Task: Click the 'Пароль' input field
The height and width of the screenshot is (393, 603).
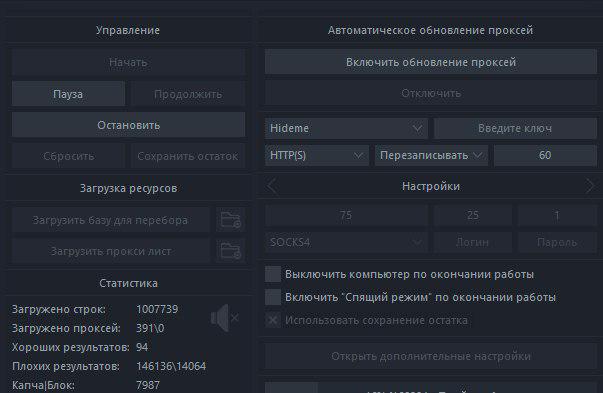Action: (557, 242)
